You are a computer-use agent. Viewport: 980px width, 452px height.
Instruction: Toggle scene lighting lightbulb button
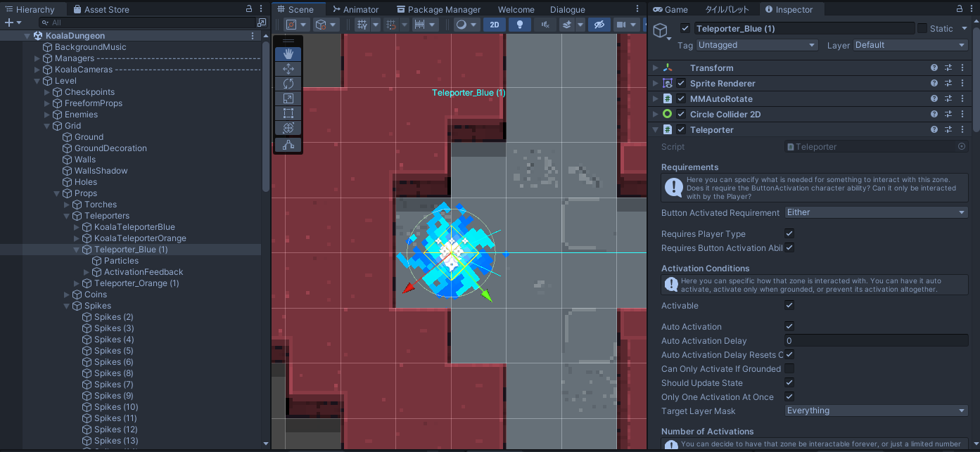pos(520,25)
